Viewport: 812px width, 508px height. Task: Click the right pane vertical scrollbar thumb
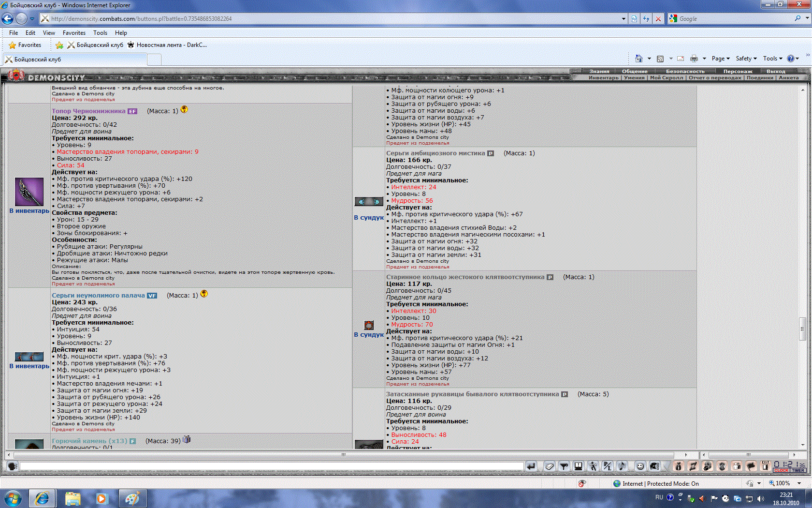pos(802,329)
